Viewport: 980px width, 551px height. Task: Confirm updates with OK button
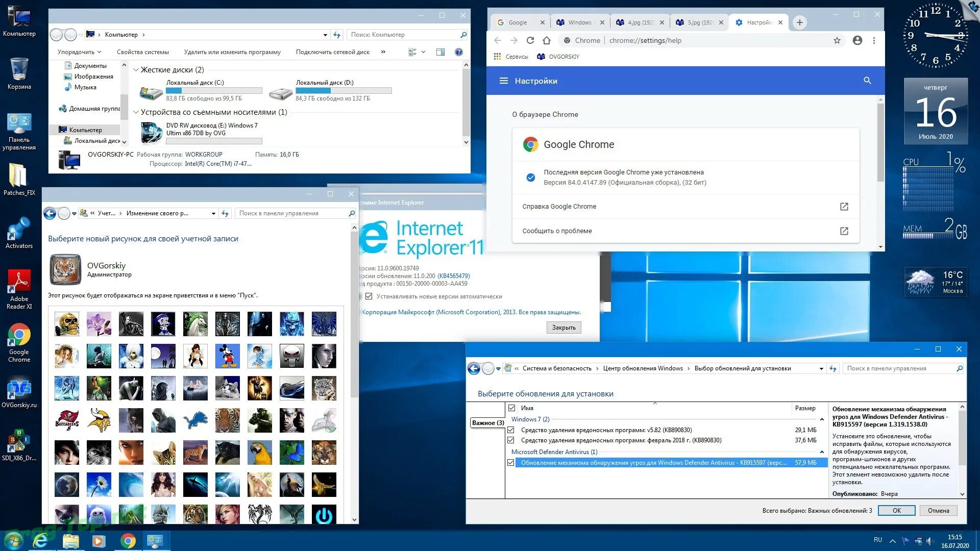896,511
